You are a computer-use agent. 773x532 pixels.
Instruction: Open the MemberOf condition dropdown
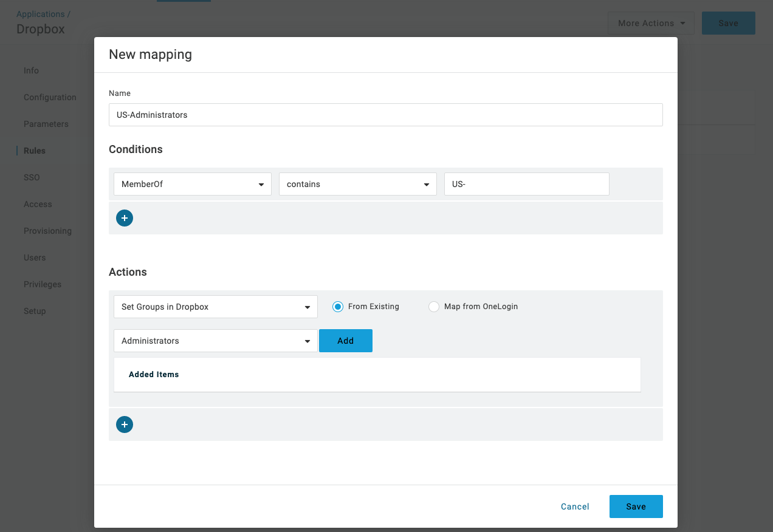pos(193,184)
